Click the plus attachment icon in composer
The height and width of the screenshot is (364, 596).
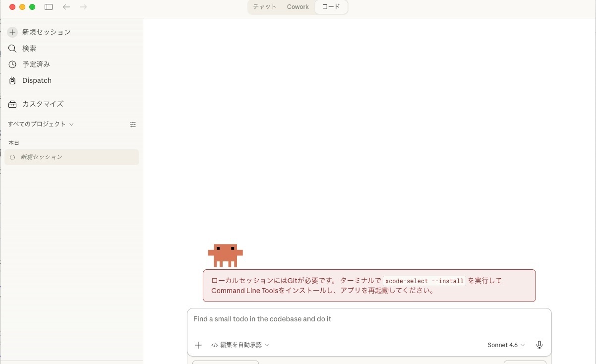point(198,345)
